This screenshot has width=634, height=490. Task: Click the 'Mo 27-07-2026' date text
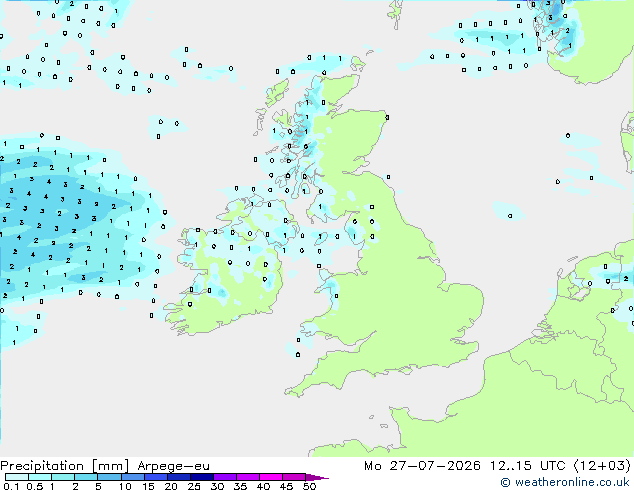[423, 466]
